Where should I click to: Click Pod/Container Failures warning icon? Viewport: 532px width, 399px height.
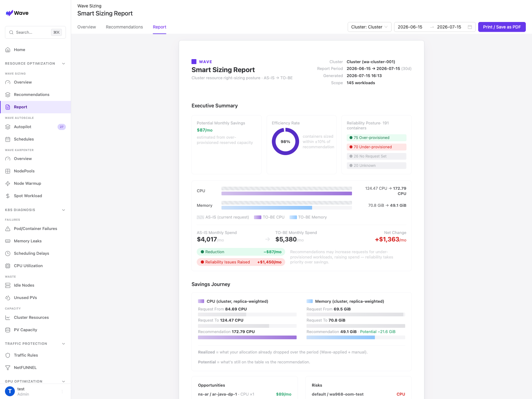point(8,229)
